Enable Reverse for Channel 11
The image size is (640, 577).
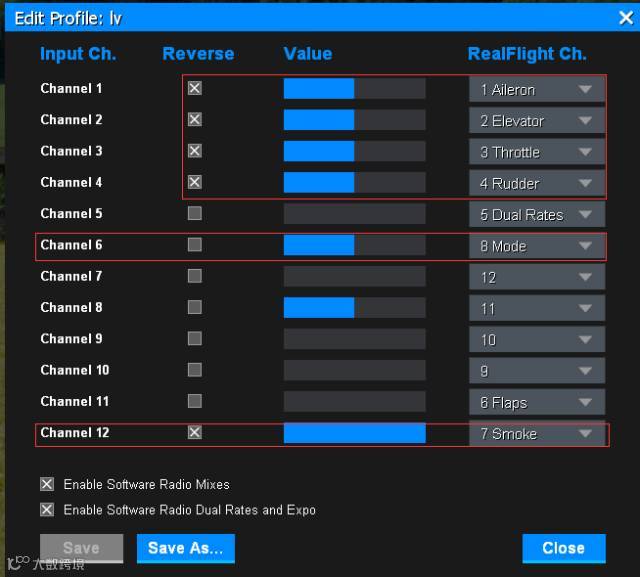195,401
